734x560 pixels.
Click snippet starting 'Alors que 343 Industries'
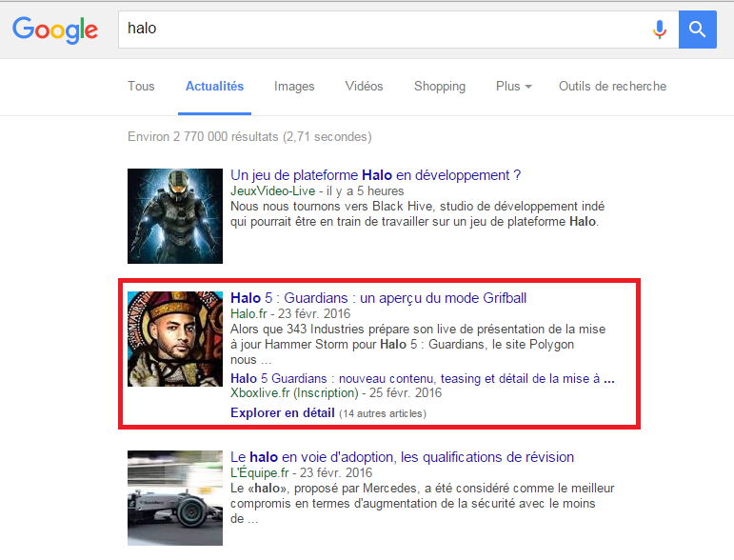click(418, 344)
